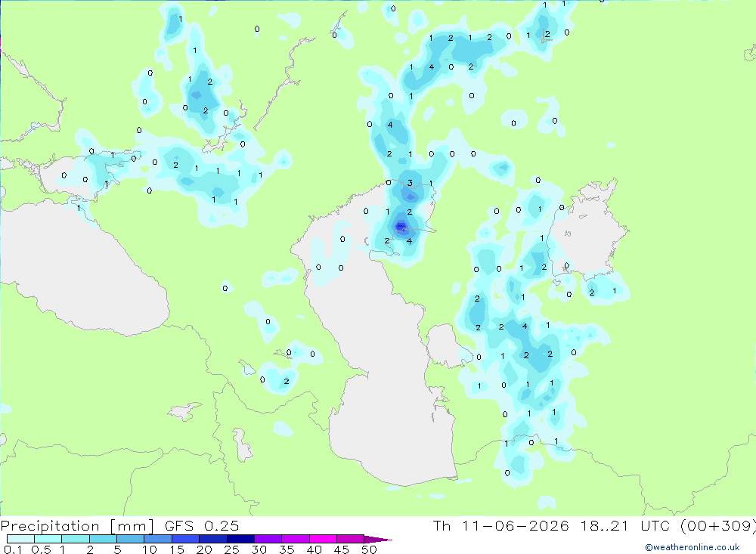Viewport: 756px width, 554px height.
Task: Click the dark blue peak precipitation spot
Action: click(401, 226)
